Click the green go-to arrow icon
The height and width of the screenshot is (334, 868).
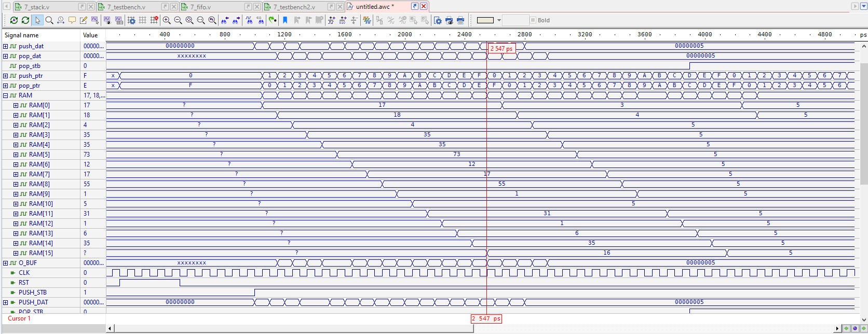[x=273, y=20]
